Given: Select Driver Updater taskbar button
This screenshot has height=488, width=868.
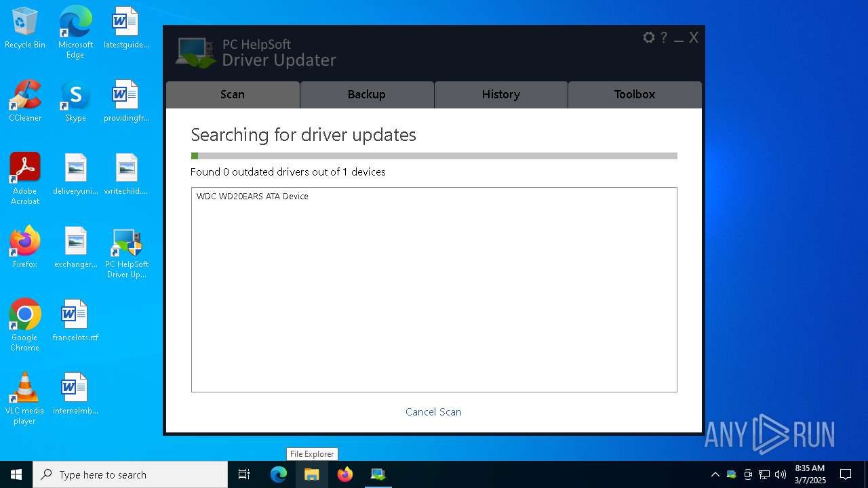Looking at the screenshot, I should 378,474.
